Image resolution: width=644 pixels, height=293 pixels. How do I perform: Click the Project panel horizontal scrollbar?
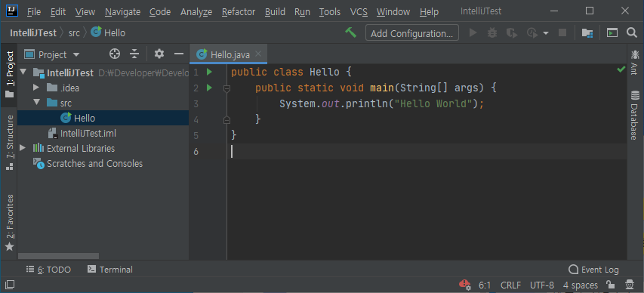pos(58,256)
